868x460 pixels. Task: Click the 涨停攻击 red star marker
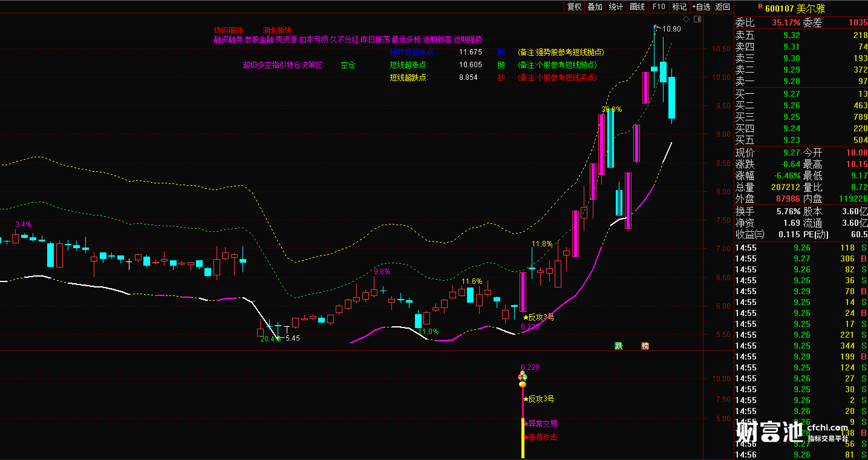coord(541,437)
